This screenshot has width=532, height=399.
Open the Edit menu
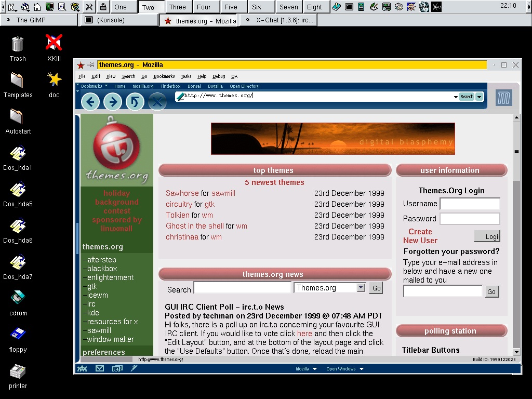[x=96, y=76]
